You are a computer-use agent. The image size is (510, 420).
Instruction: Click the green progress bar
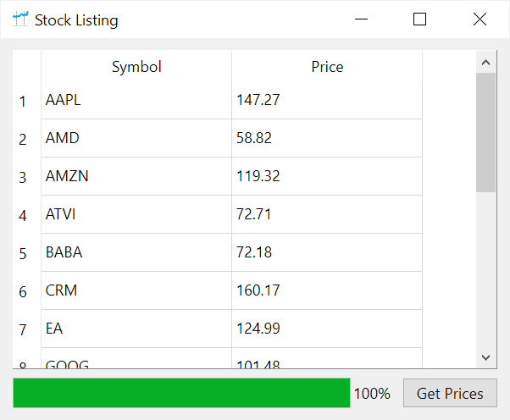click(x=181, y=393)
